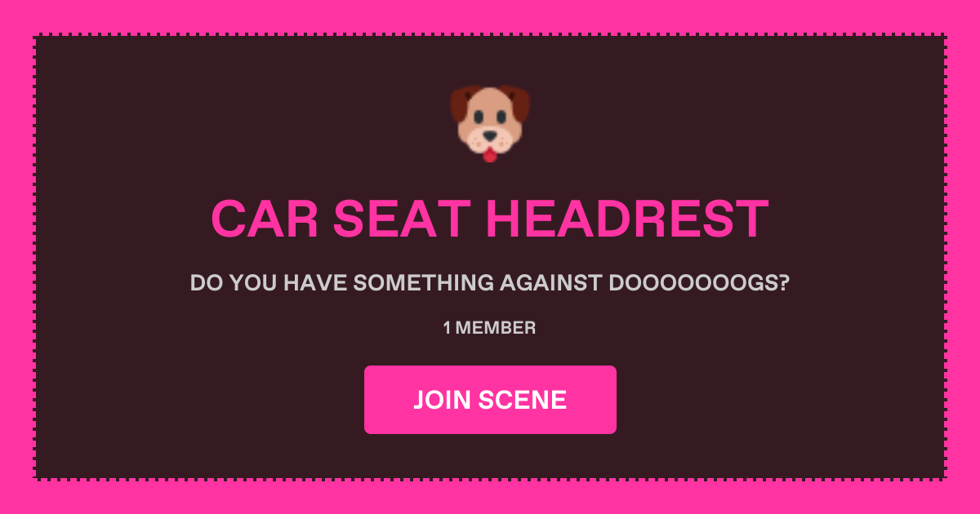The height and width of the screenshot is (514, 980).
Task: Open the CAR SEAT HEADREST title
Action: 490,219
